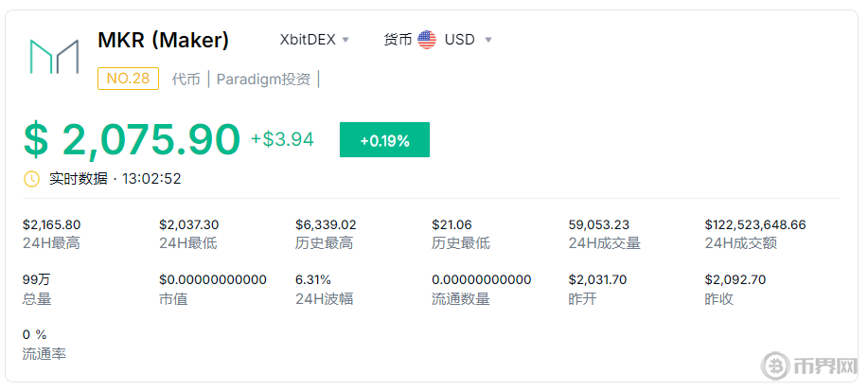This screenshot has width=868, height=392.
Task: Open the XbitDEX exchange dropdown
Action: click(x=315, y=40)
